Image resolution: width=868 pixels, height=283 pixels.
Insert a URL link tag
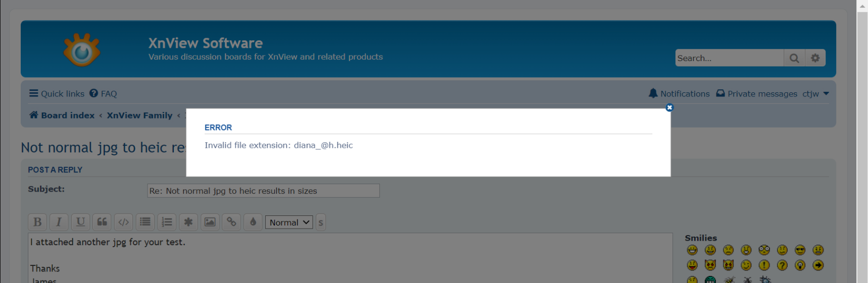[231, 222]
